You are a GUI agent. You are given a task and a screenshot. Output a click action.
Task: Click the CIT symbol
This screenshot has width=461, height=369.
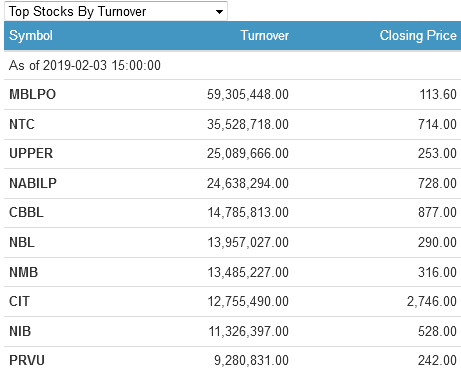coord(19,301)
